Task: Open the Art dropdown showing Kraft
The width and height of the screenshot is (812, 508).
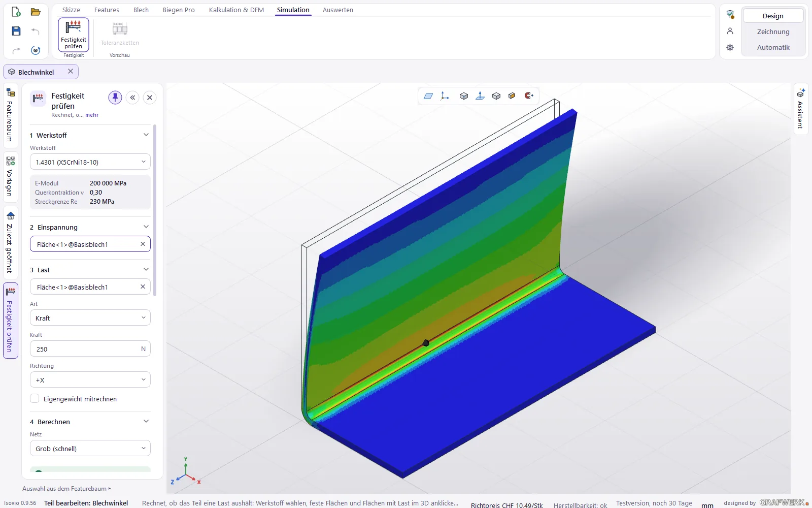Action: (90, 318)
